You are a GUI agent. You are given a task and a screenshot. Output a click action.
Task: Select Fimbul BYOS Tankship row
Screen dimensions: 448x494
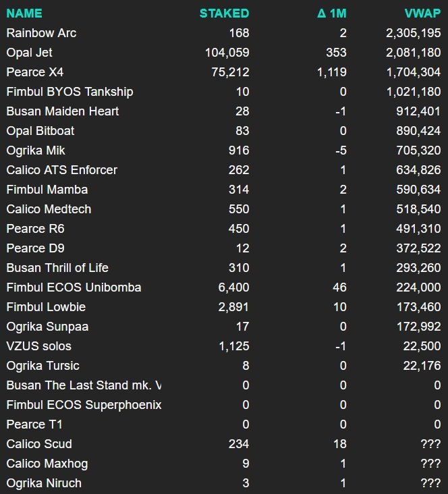pyautogui.click(x=69, y=91)
